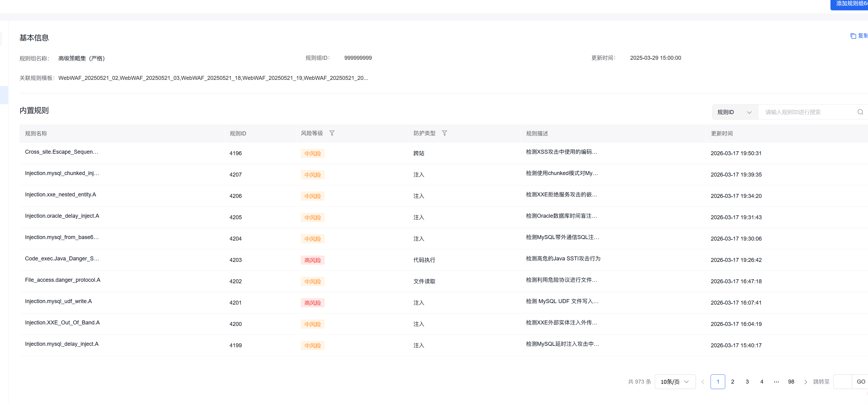
Task: Click the copy icon beside 复制
Action: pos(853,36)
